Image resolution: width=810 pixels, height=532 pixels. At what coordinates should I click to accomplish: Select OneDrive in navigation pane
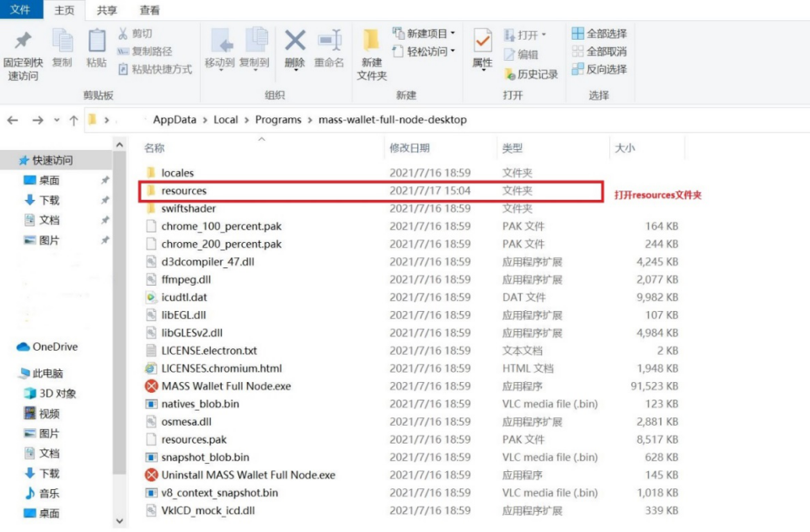coord(55,347)
